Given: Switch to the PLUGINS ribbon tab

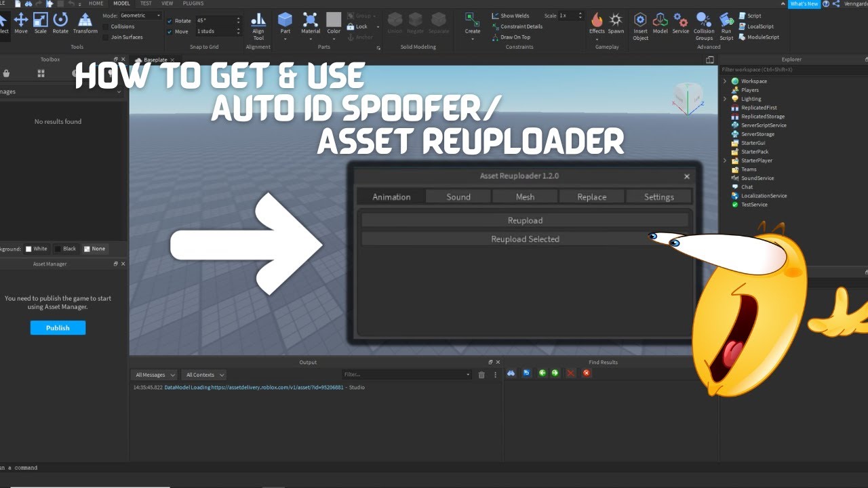Looking at the screenshot, I should pos(193,3).
